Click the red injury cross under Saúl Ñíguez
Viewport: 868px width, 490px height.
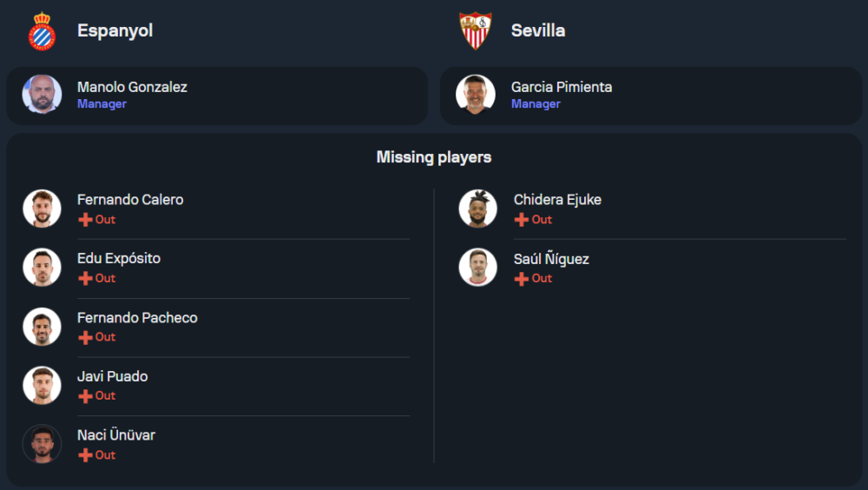tap(522, 279)
